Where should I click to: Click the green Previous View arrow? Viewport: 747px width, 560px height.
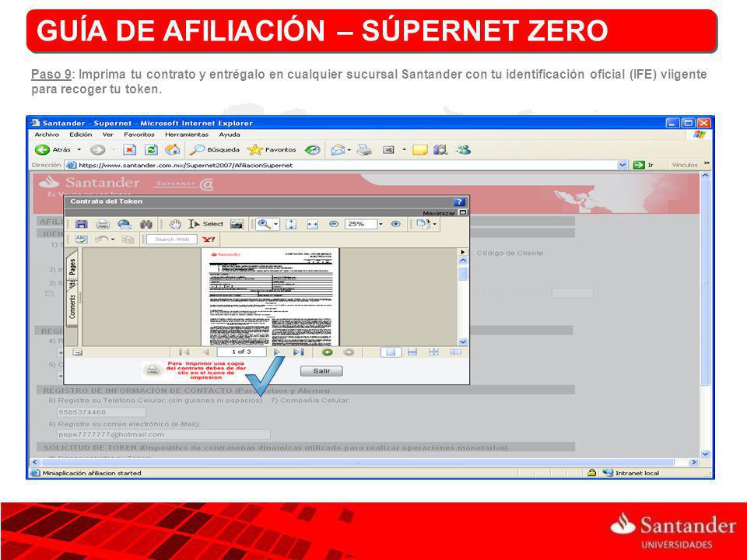pos(328,352)
